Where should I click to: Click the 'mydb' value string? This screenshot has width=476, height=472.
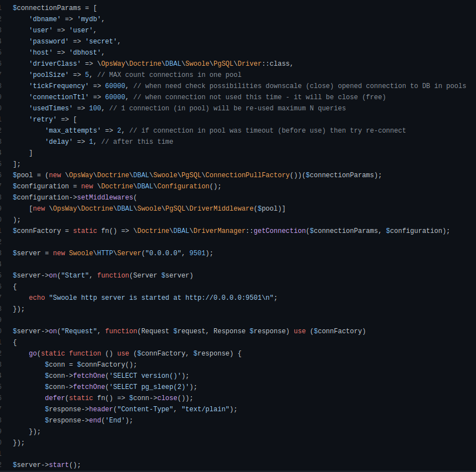[89, 19]
